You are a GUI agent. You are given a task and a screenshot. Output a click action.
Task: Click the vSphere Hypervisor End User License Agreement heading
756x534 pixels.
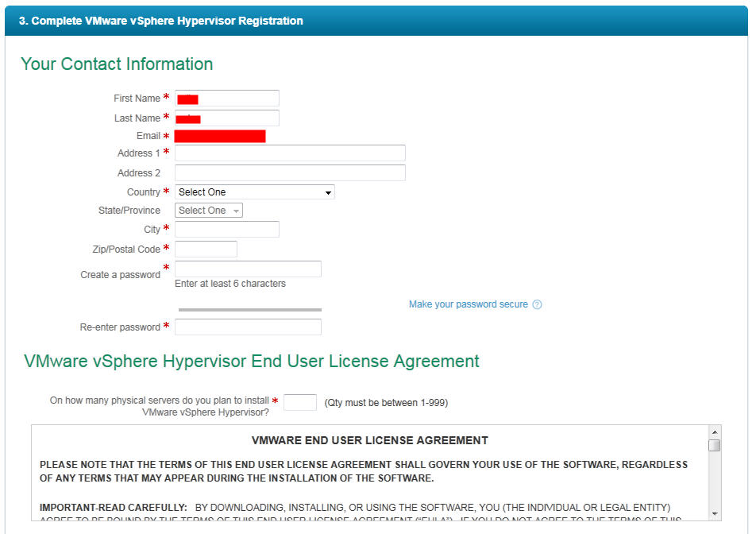click(x=251, y=361)
